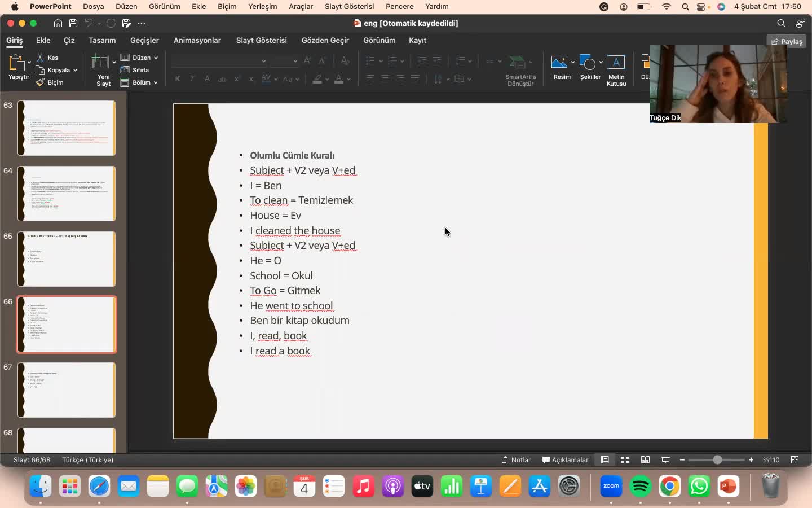Open the Biçim menu in menu bar
The width and height of the screenshot is (812, 508).
coord(227,6)
